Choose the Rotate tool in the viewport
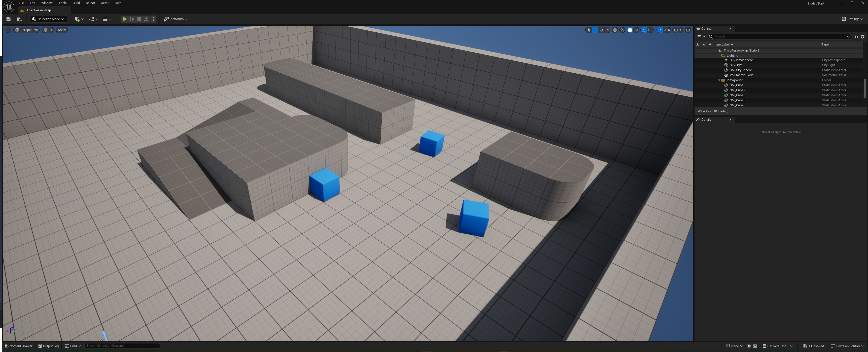 click(601, 30)
